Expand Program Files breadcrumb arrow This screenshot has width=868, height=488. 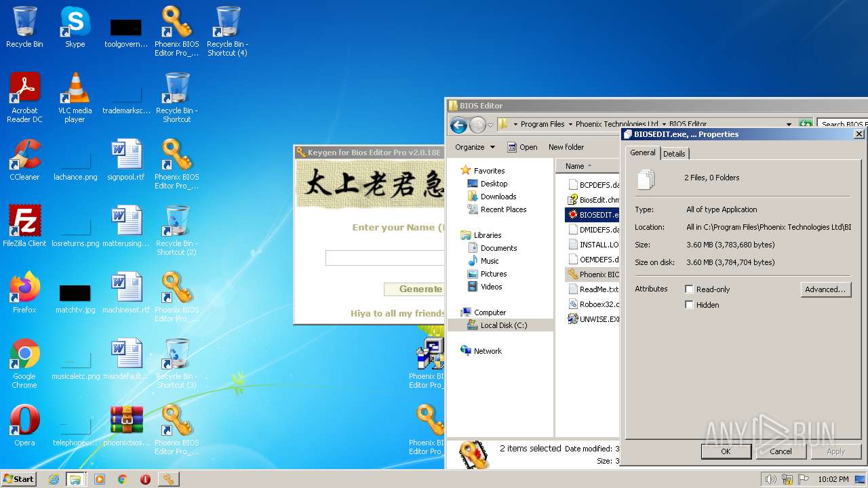coord(570,125)
